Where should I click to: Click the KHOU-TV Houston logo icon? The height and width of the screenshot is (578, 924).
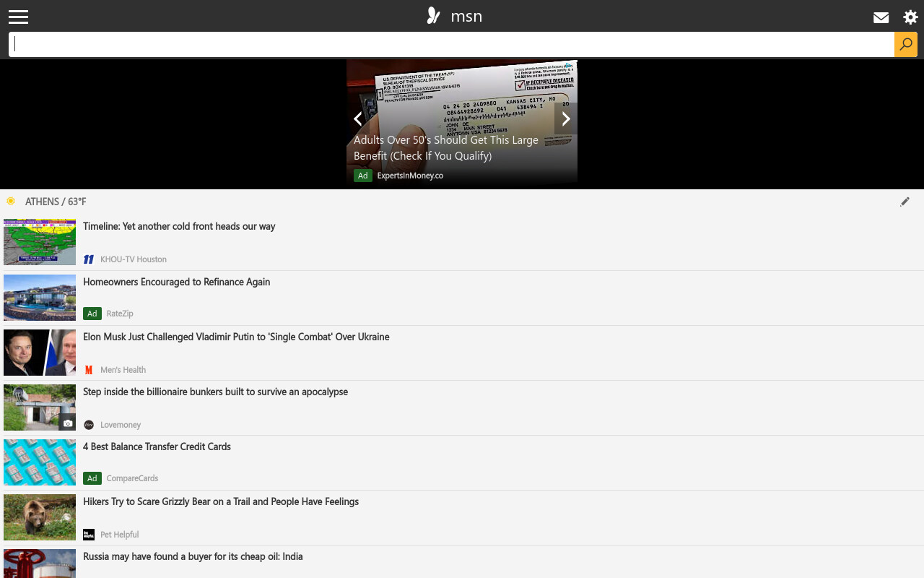tap(89, 259)
